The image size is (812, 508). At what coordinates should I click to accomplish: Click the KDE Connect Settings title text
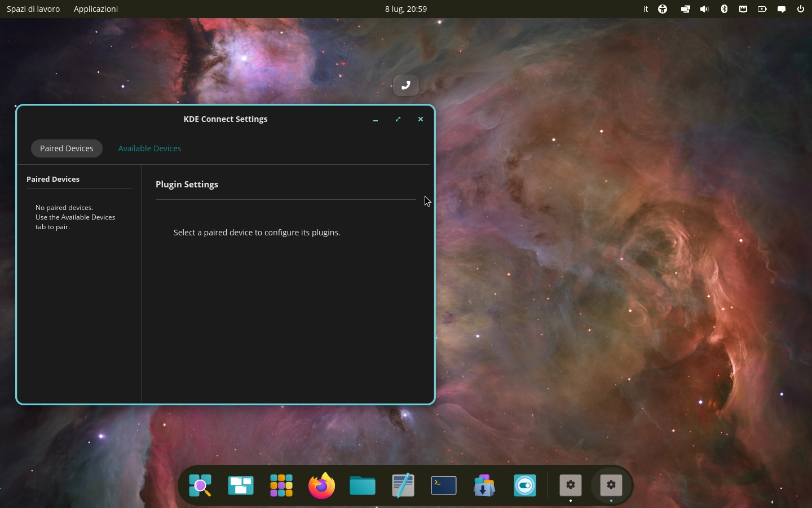tap(226, 119)
